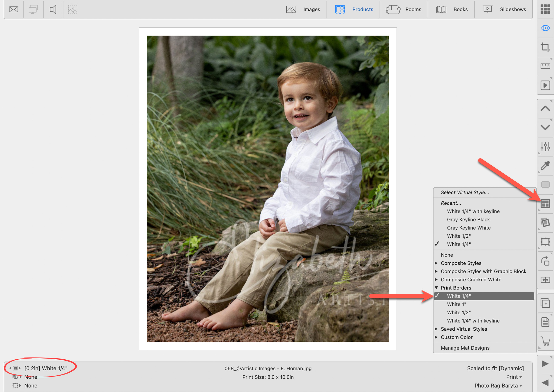Open the image adjustment sliders icon

coord(545,146)
